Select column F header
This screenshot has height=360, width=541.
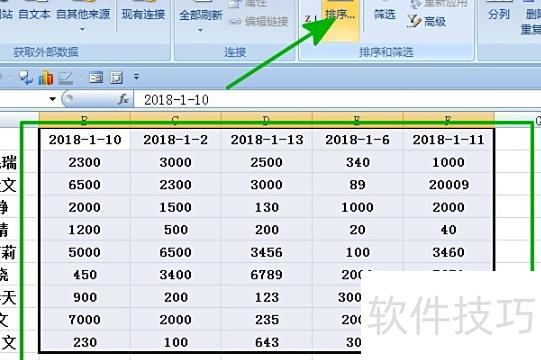click(x=449, y=119)
